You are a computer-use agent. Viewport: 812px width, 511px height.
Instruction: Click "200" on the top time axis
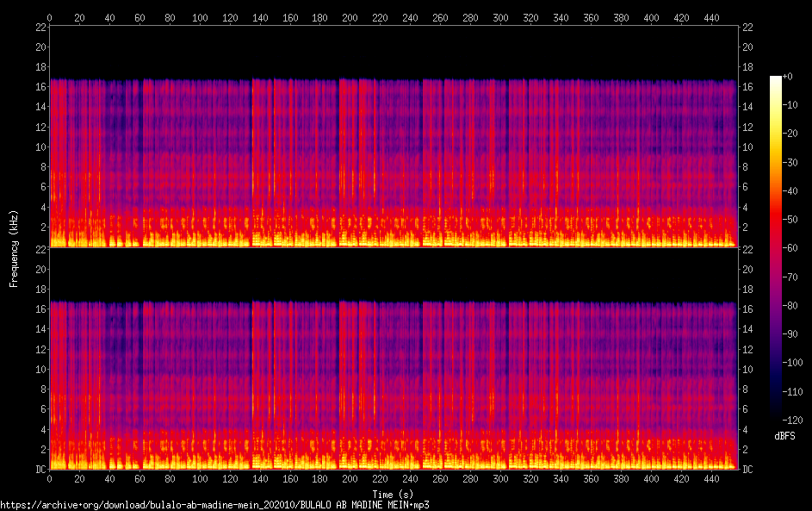(x=350, y=17)
